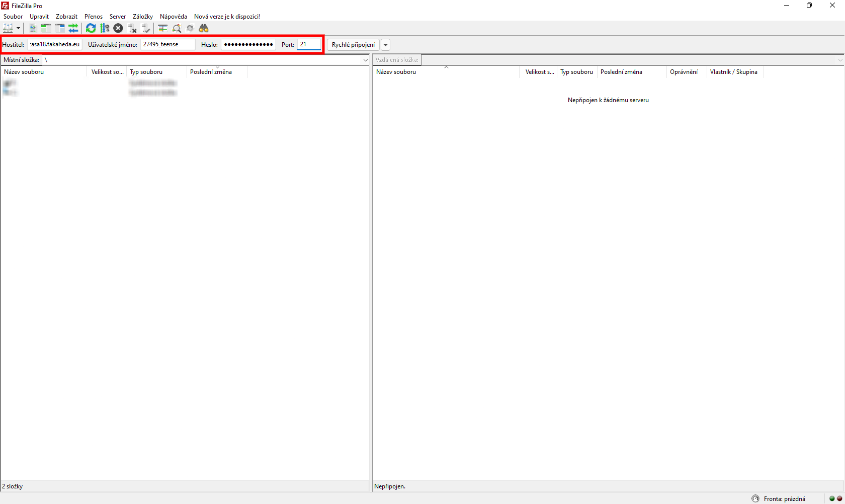The height and width of the screenshot is (504, 845).
Task: Click the Uživatelské jméno input field
Action: [x=167, y=44]
